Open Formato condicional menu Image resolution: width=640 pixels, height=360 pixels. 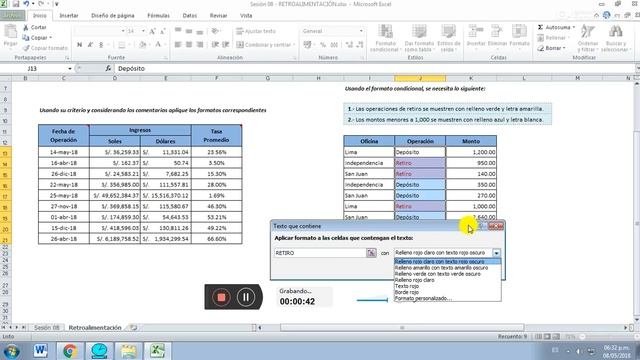click(385, 38)
